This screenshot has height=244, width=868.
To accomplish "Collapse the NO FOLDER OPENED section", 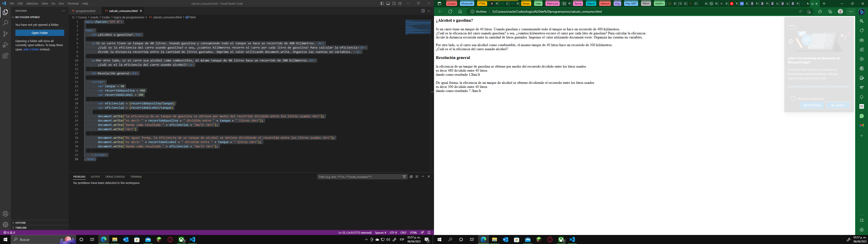I will (40, 17).
